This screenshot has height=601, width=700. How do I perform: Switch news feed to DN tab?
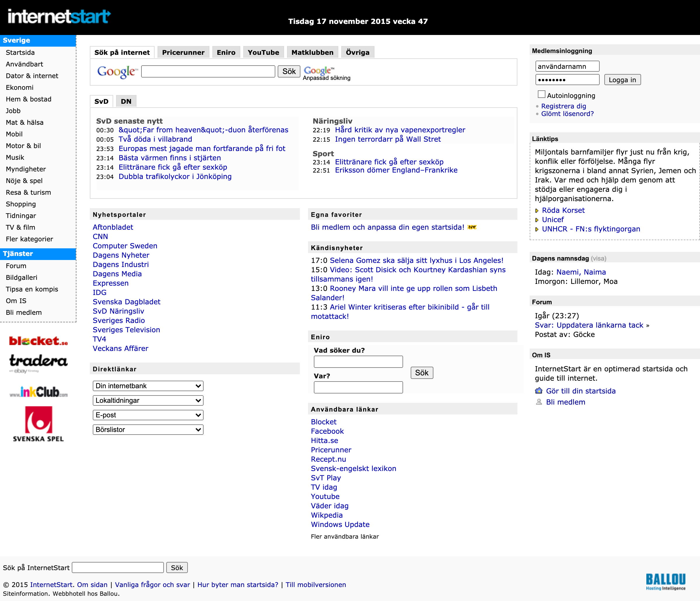point(126,101)
